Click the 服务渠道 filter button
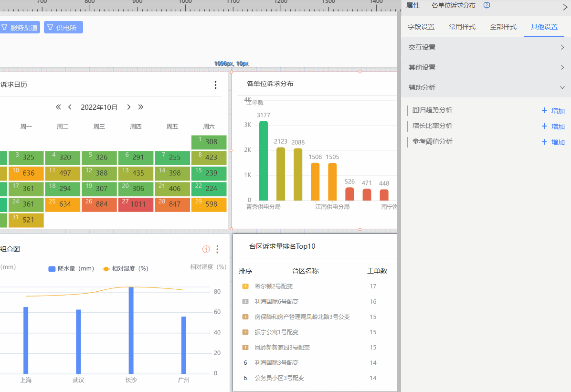 (x=20, y=28)
